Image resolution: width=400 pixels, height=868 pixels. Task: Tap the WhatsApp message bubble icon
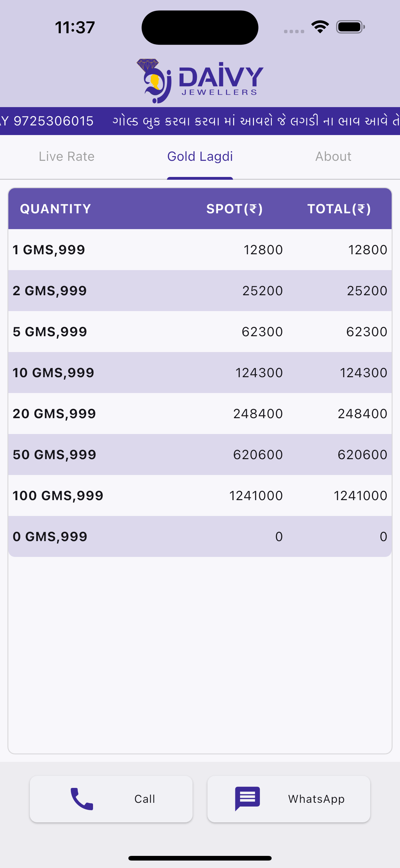247,798
